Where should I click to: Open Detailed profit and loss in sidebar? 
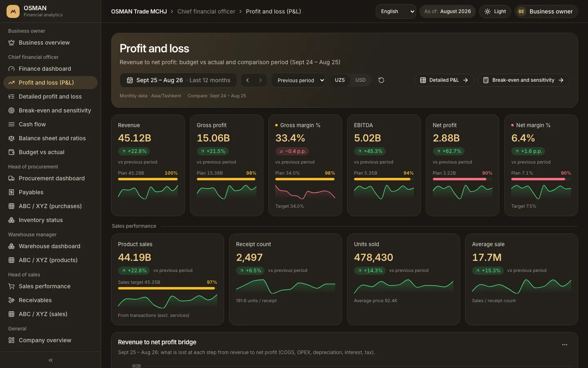click(50, 96)
